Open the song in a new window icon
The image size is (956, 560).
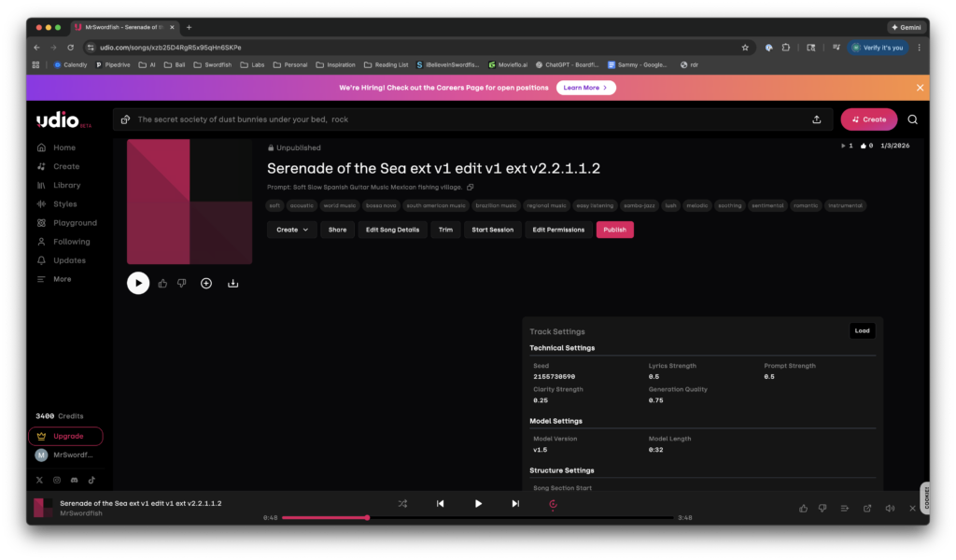coord(867,508)
